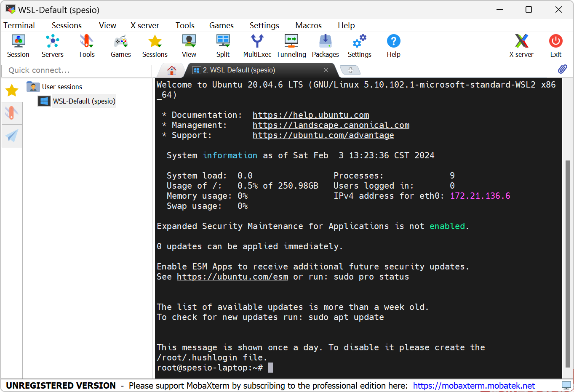Open the Tools menu via the knife icon
The height and width of the screenshot is (392, 574).
86,45
